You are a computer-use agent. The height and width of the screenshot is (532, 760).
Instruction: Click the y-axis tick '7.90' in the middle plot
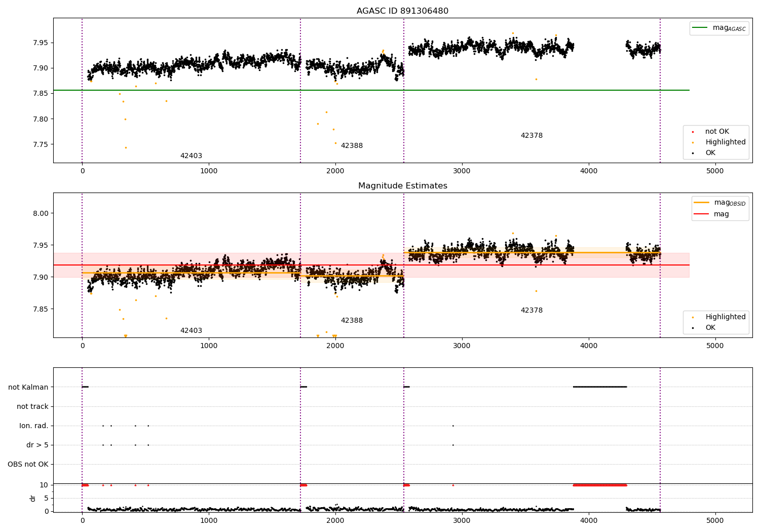[41, 277]
